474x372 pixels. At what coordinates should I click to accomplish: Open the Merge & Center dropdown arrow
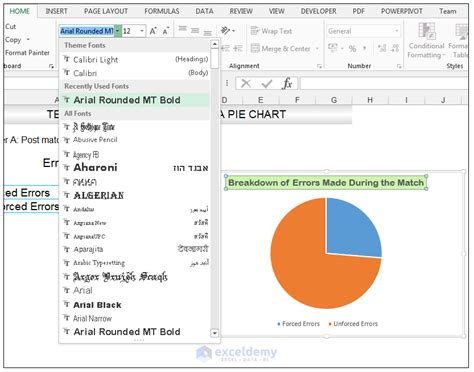tap(317, 49)
